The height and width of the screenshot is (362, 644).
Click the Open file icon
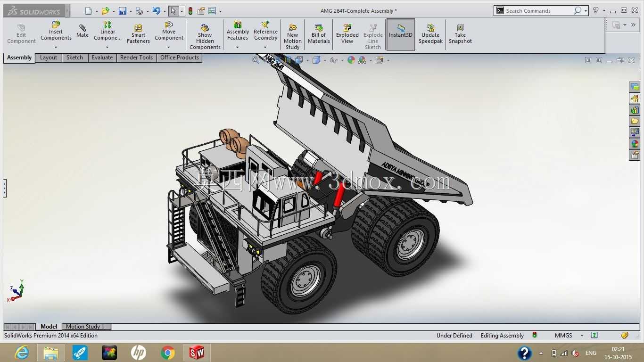click(105, 11)
